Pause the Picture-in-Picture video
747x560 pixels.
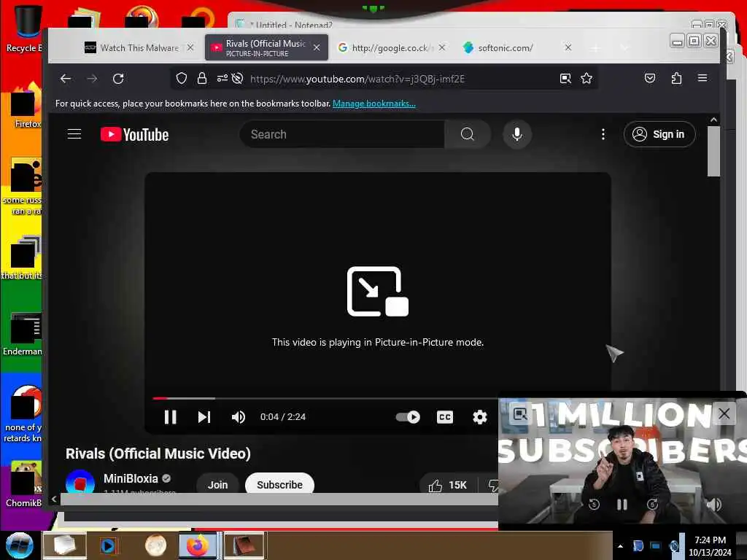[622, 505]
